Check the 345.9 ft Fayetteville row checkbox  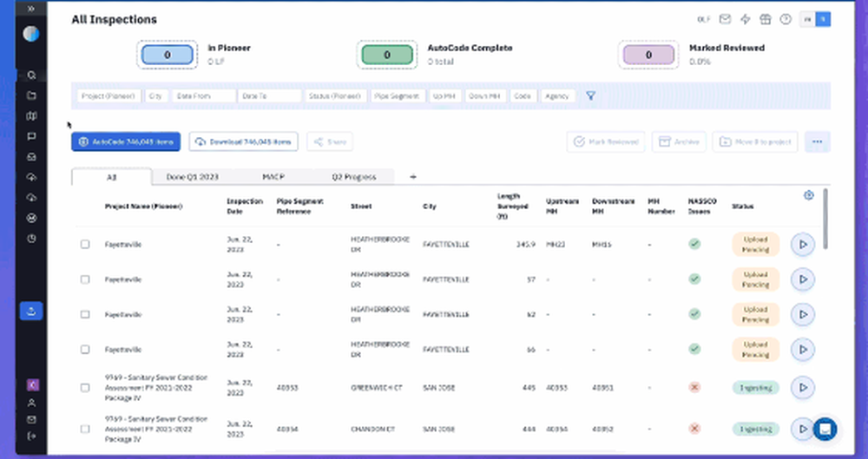(x=85, y=244)
